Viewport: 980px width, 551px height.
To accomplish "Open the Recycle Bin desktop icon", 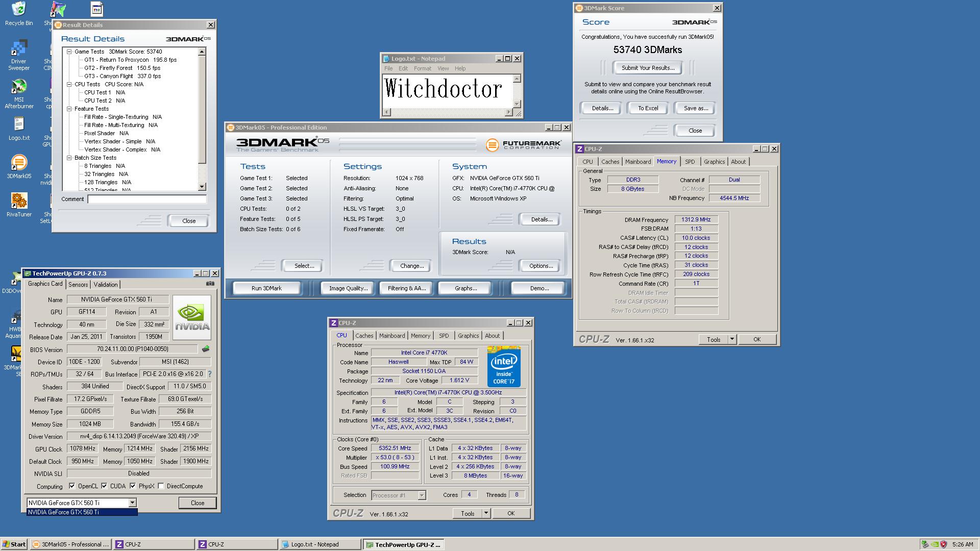I will pos(18,9).
